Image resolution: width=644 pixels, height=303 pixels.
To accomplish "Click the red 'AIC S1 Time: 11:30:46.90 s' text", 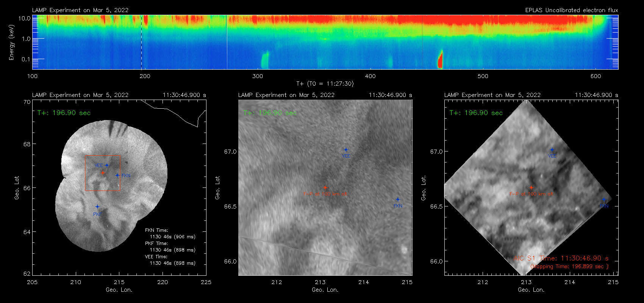I will tap(561, 258).
